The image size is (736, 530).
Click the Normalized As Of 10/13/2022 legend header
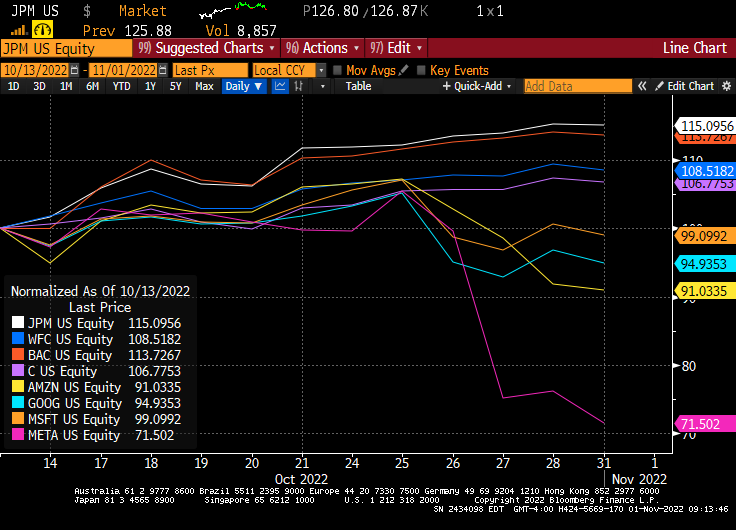pos(100,291)
